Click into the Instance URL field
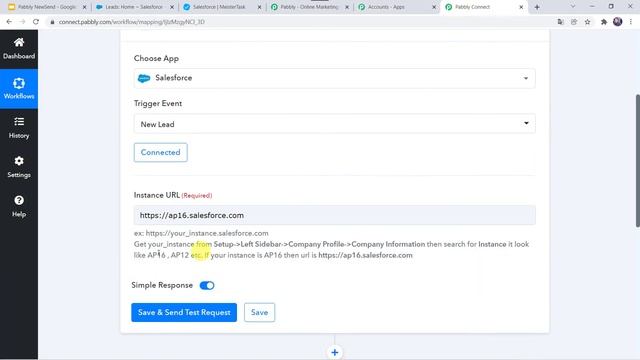640x360 pixels. point(334,215)
